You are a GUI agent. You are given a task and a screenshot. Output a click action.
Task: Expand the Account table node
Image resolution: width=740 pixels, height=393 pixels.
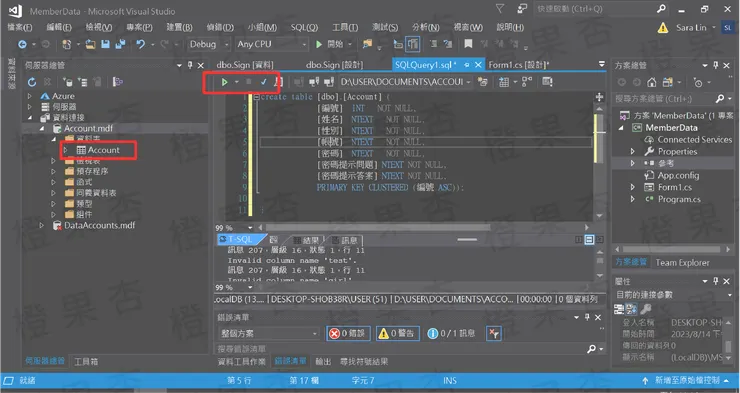66,150
